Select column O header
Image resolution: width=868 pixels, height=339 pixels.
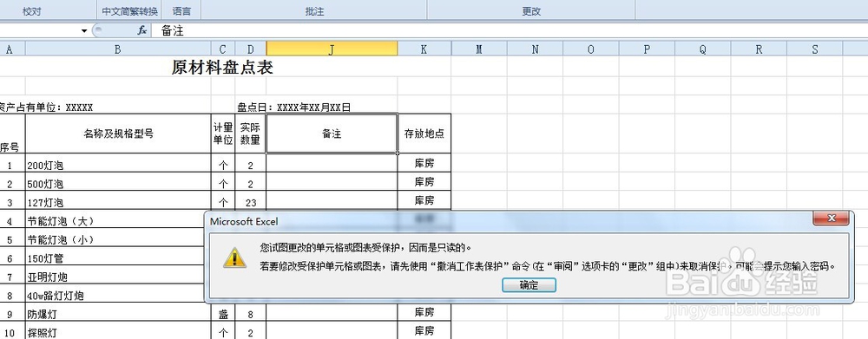[x=590, y=49]
